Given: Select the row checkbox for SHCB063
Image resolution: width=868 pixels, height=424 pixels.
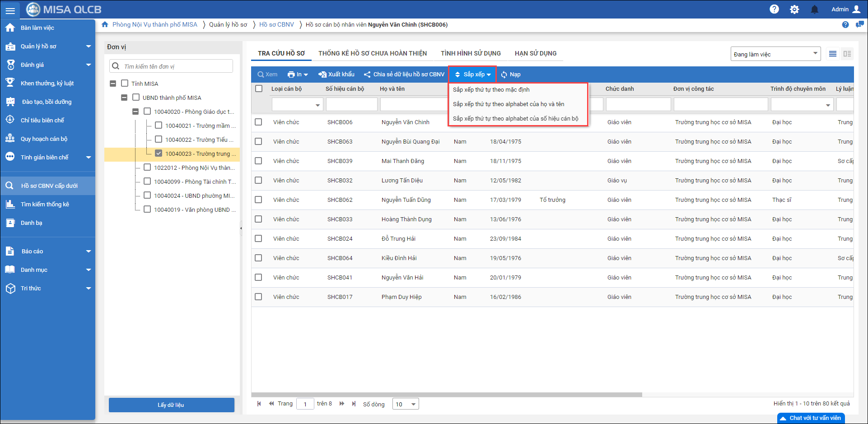Looking at the screenshot, I should click(258, 141).
